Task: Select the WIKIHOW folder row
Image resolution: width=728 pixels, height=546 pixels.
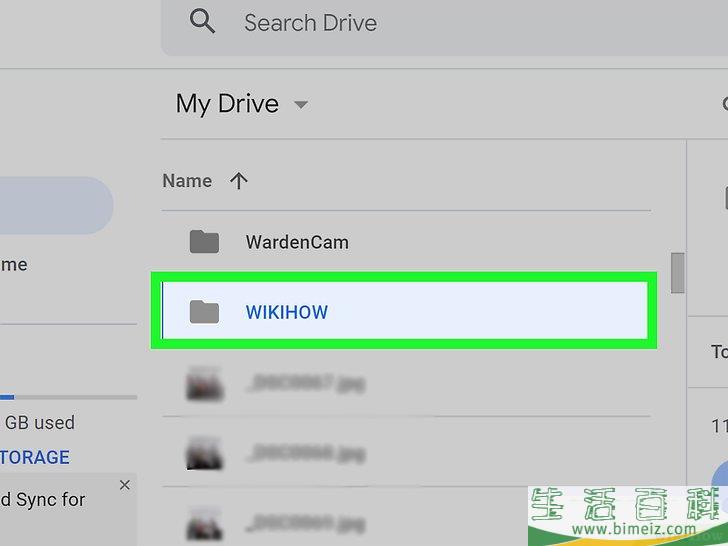Action: 404,311
